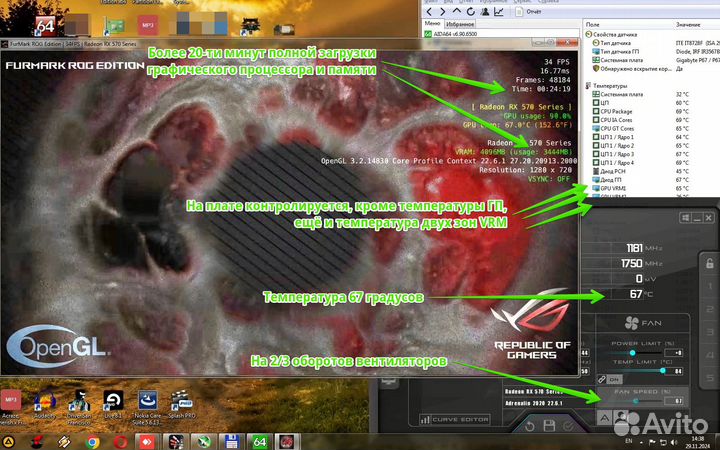This screenshot has width=720, height=450.
Task: Click the save floppy-disk icon in GPU Tweak
Action: click(549, 426)
